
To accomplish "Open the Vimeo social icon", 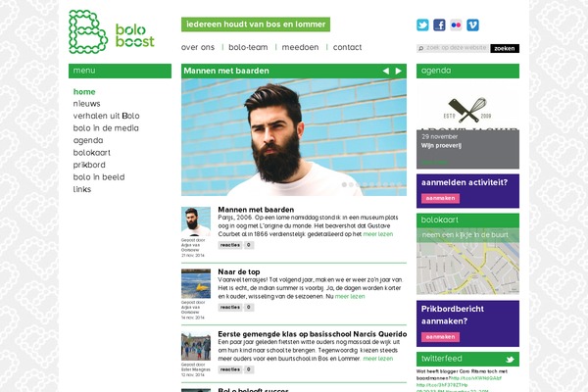I will (472, 25).
